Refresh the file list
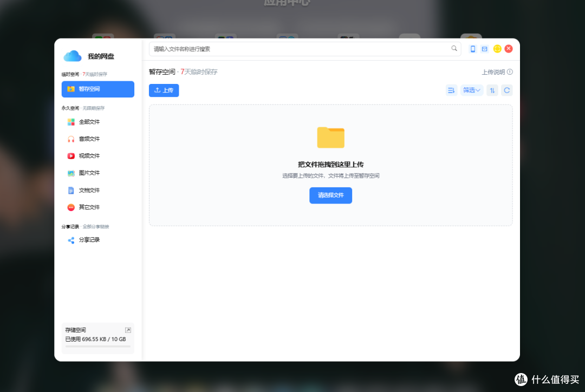This screenshot has width=585, height=392. pyautogui.click(x=506, y=90)
